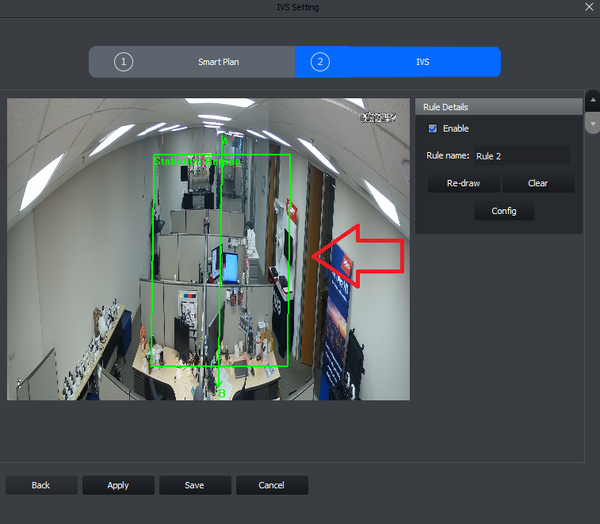600x524 pixels.
Task: Go Back to the previous page
Action: (x=41, y=485)
